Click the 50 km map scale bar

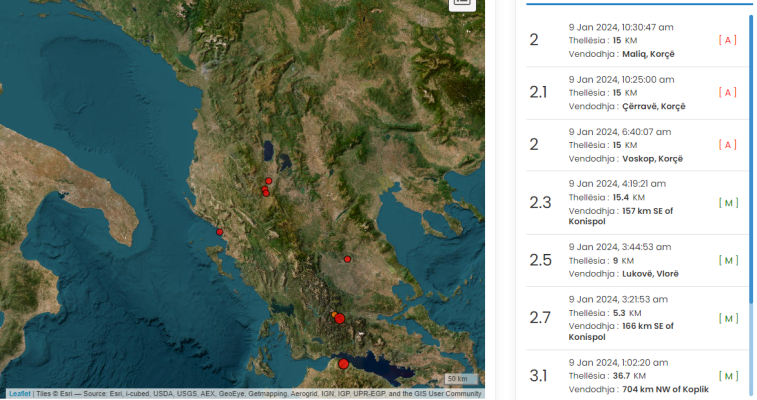coord(461,379)
